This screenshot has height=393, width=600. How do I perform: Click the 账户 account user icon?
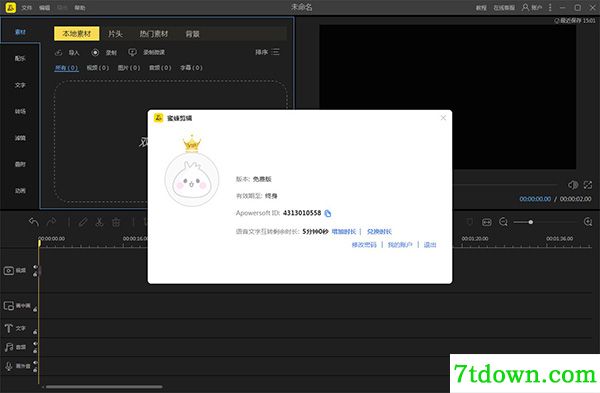(x=525, y=7)
